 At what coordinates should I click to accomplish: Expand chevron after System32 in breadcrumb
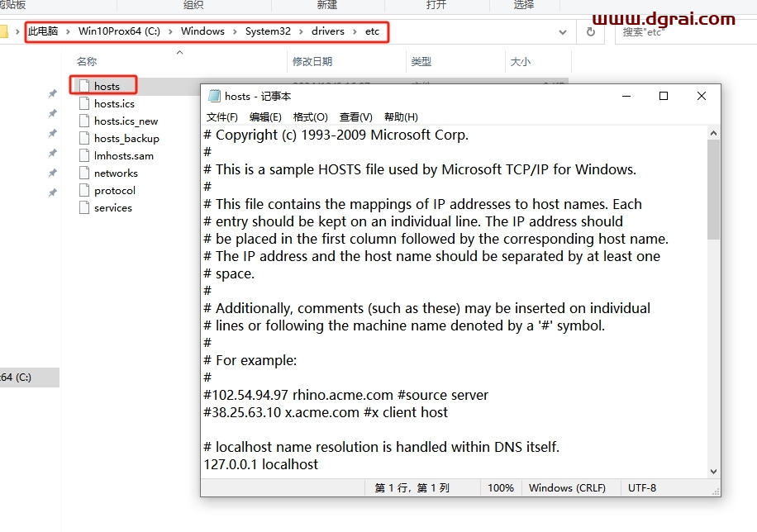click(x=301, y=32)
